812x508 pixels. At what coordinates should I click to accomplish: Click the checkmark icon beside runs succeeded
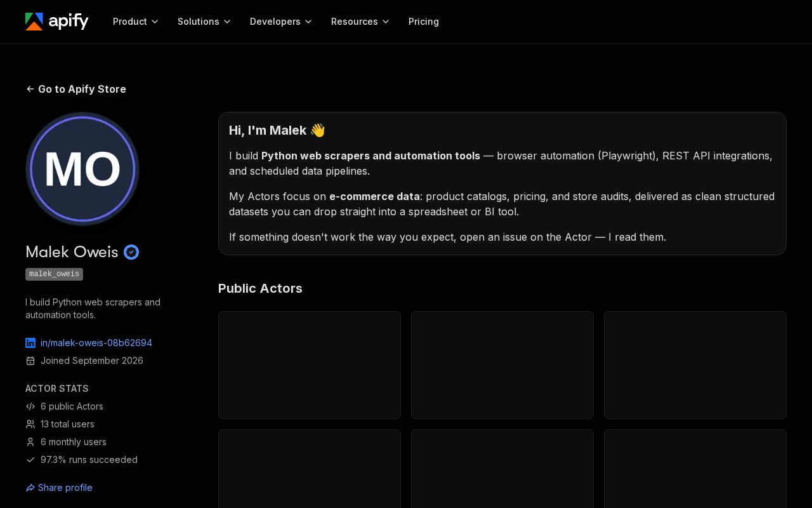(30, 460)
